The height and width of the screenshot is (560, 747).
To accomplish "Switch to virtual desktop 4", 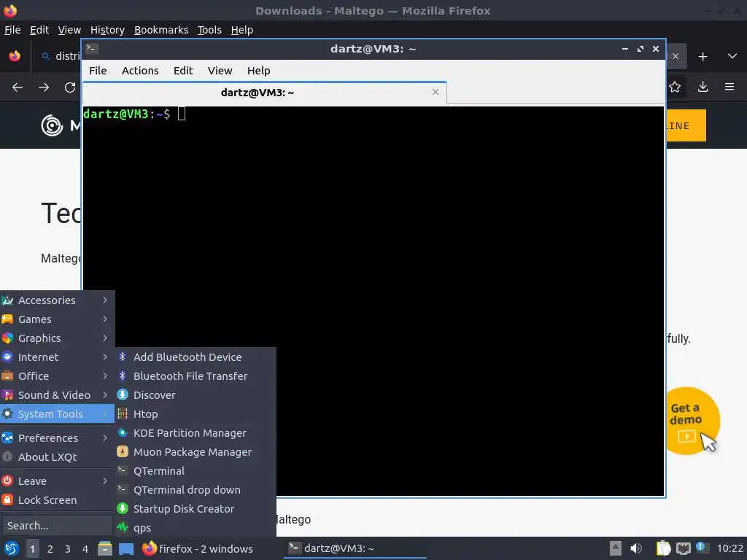I will (85, 549).
